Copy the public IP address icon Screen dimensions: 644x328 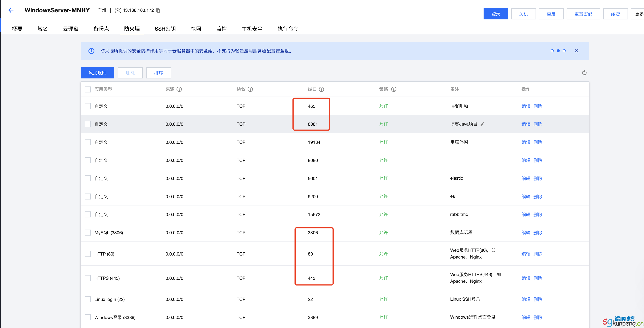158,10
